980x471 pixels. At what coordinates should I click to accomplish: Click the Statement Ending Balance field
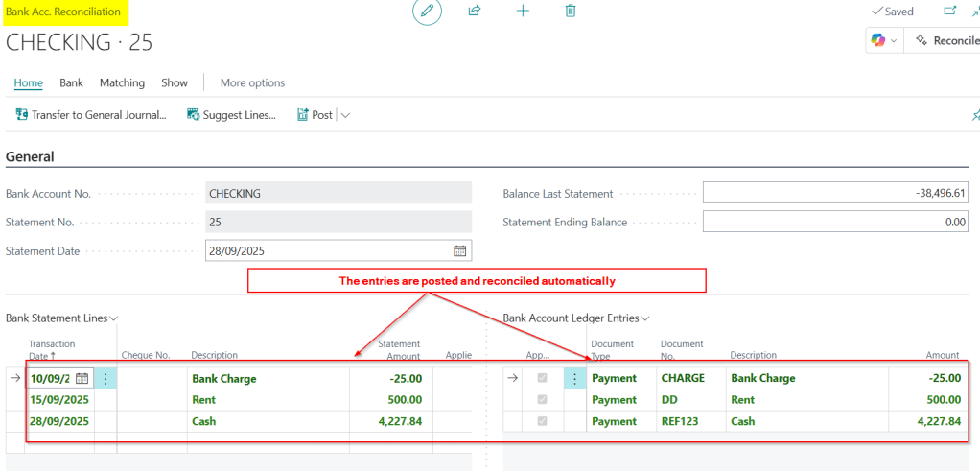[x=837, y=222]
